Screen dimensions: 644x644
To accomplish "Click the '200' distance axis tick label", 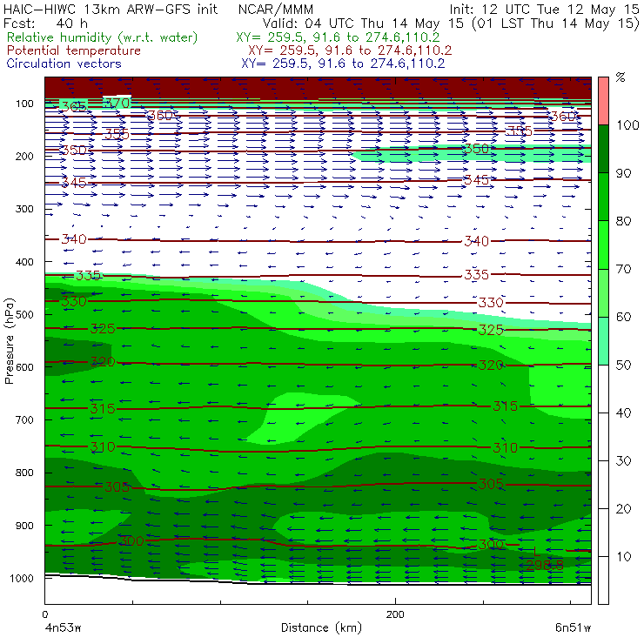I will (395, 614).
